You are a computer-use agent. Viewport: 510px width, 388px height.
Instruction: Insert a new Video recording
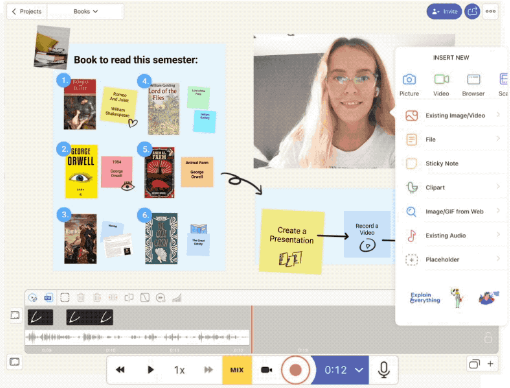tap(441, 85)
